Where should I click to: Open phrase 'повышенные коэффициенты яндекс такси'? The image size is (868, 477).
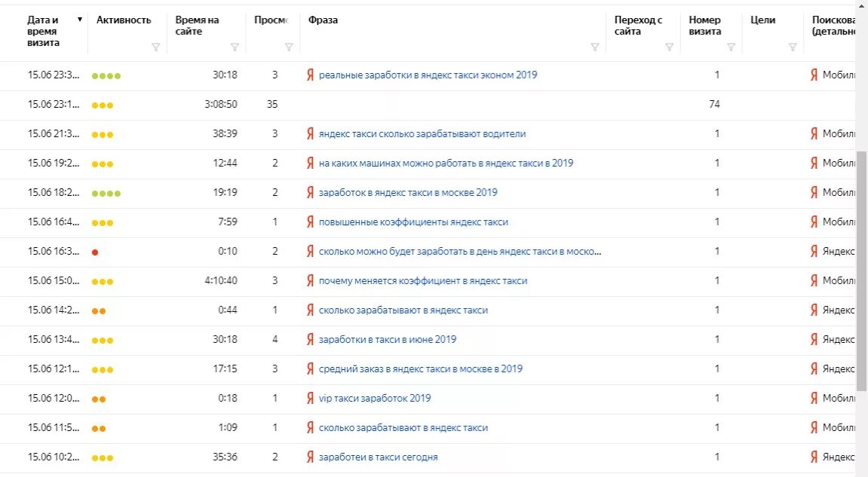(x=413, y=222)
